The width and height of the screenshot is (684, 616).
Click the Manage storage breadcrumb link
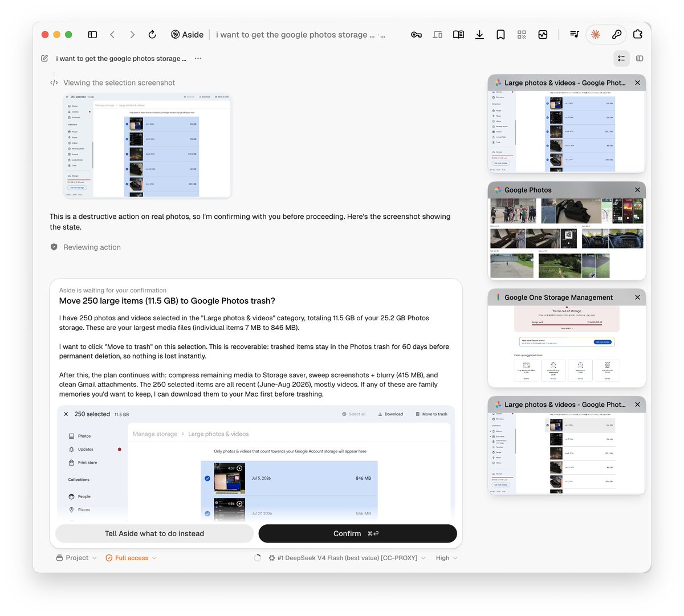point(155,434)
